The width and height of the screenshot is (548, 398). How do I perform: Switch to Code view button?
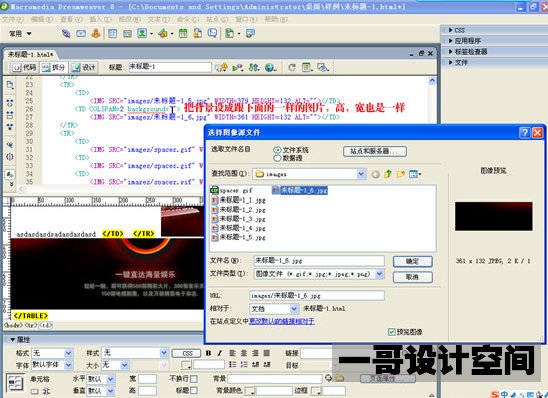click(24, 67)
